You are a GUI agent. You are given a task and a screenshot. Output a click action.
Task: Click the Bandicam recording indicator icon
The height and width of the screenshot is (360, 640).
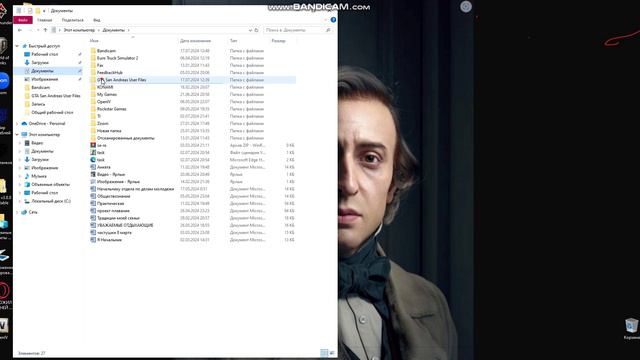point(466,7)
